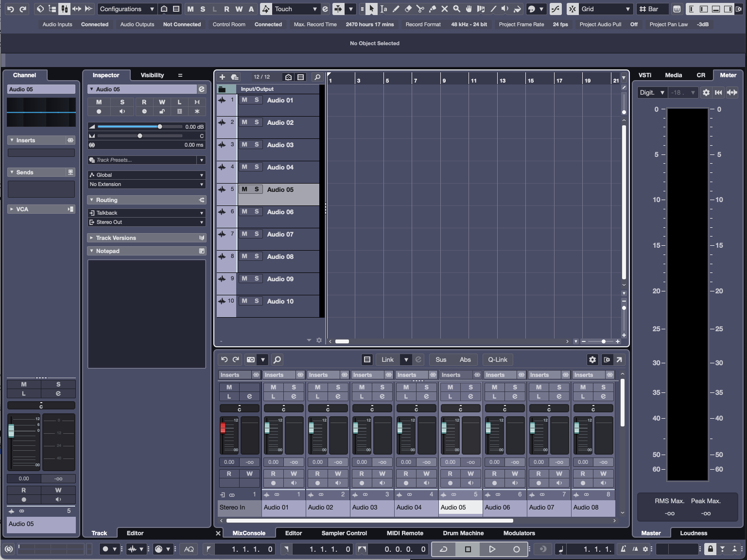Solo track Audio 03 in track list
Image resolution: width=747 pixels, height=560 pixels.
(257, 145)
